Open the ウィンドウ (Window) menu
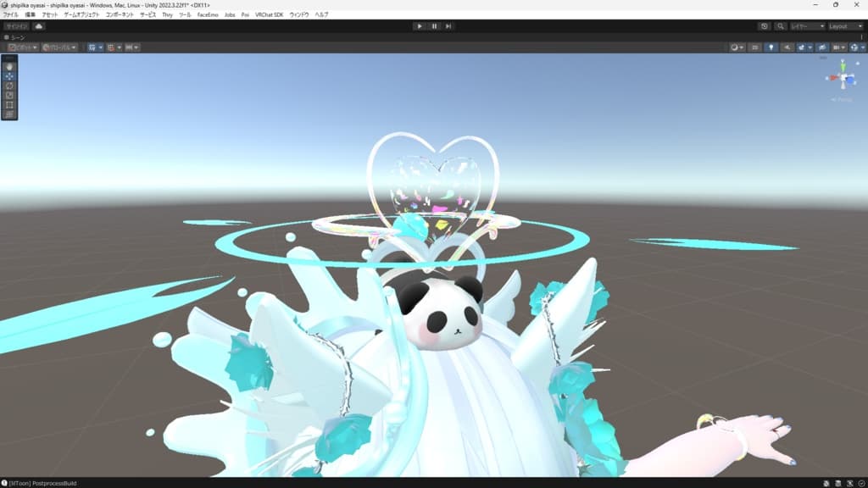This screenshot has width=868, height=488. pos(299,15)
